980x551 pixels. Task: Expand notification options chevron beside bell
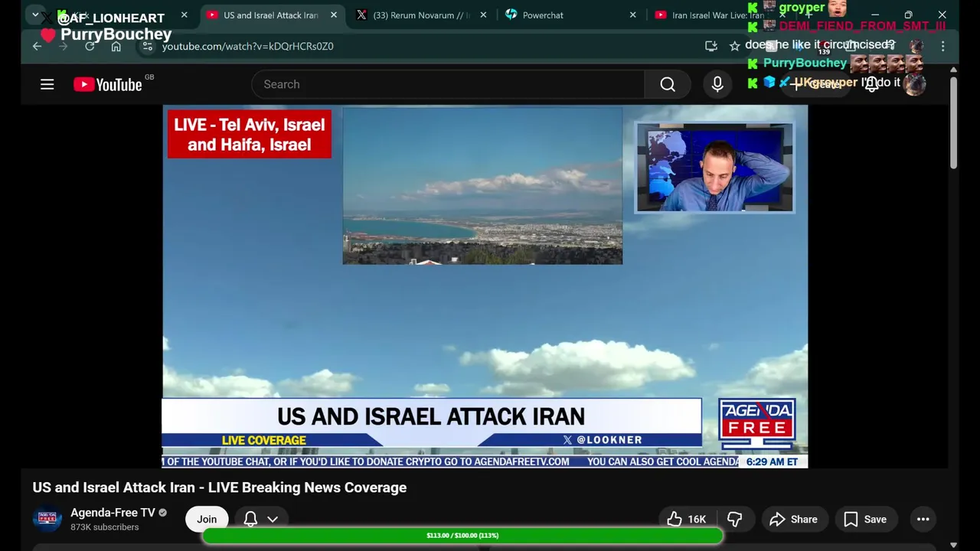tap(272, 519)
